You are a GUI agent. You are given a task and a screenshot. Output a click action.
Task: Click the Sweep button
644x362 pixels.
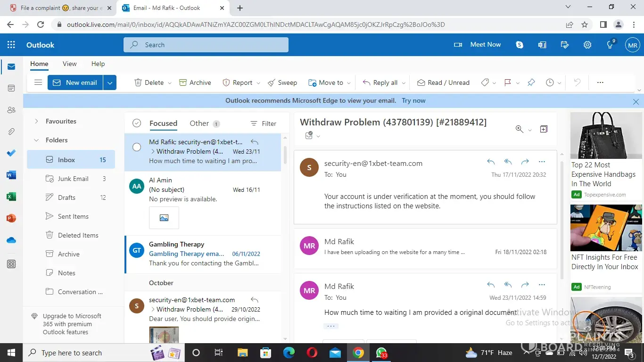click(282, 82)
